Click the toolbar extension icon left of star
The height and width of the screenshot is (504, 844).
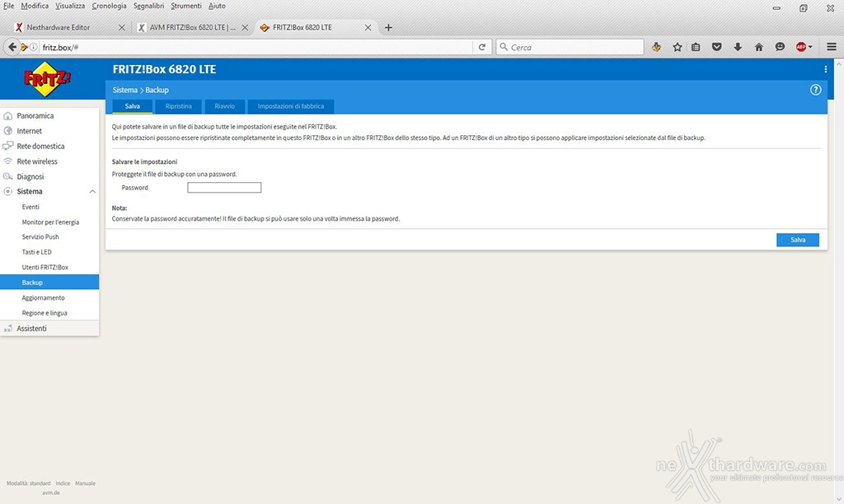click(656, 47)
